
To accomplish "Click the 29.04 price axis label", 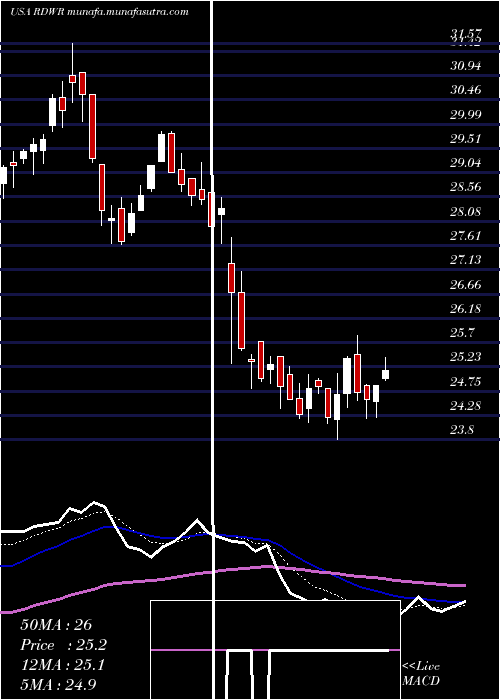I will tap(466, 163).
